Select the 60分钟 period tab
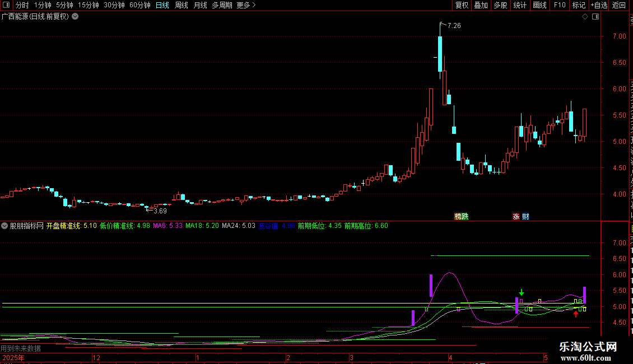This screenshot has height=364, width=633. [x=140, y=5]
